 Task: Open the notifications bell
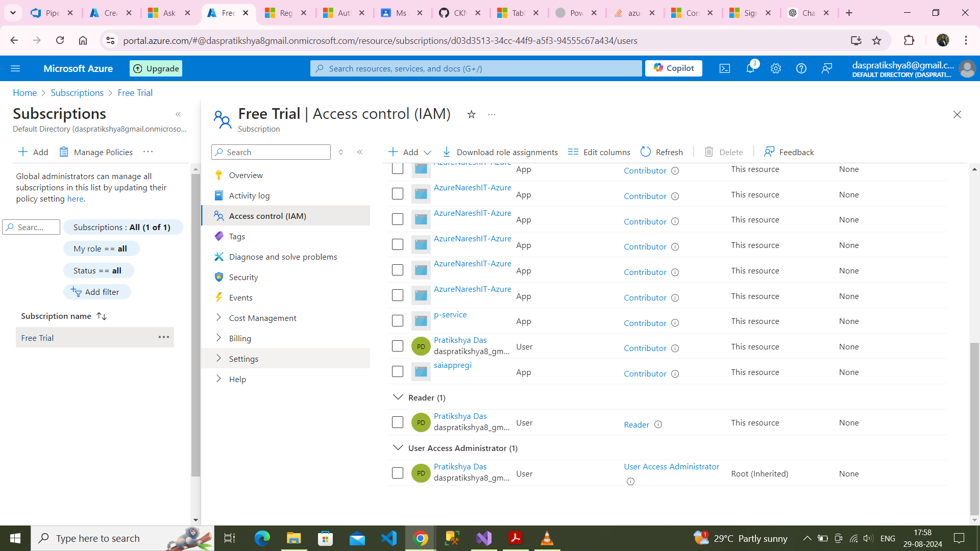pos(750,68)
